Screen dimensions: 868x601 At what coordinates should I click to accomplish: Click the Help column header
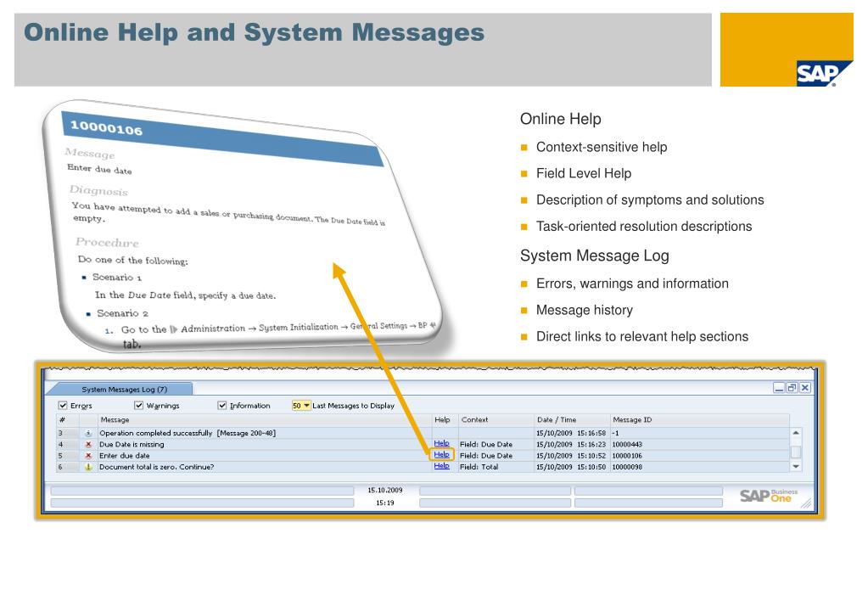coord(445,420)
